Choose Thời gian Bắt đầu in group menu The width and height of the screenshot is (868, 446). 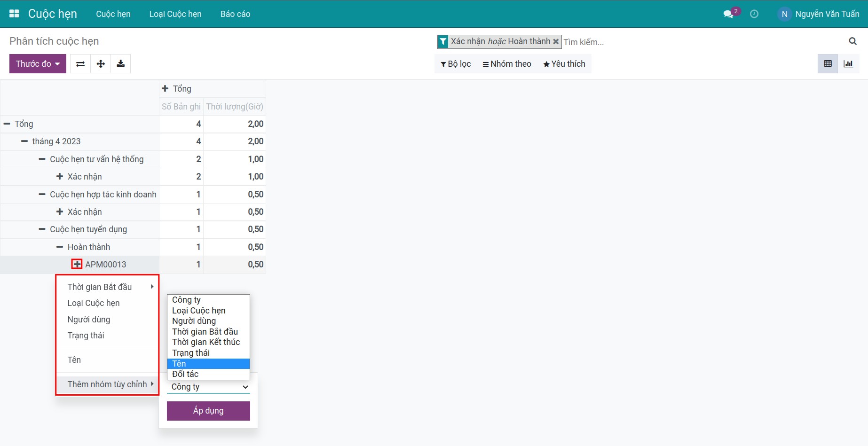[x=107, y=287]
